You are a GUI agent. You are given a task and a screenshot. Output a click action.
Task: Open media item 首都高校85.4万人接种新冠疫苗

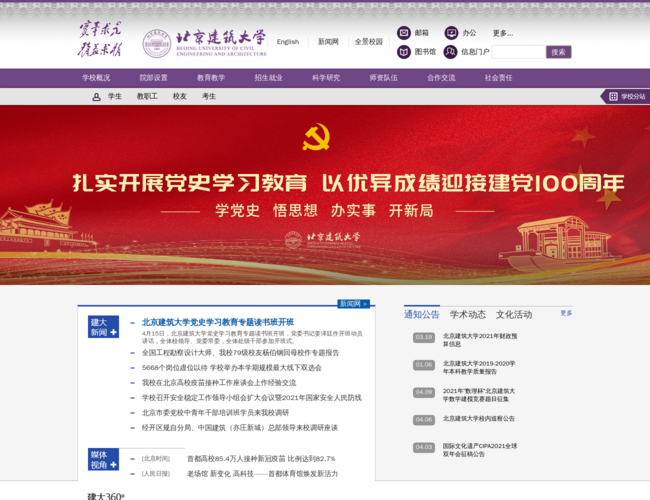tap(261, 459)
